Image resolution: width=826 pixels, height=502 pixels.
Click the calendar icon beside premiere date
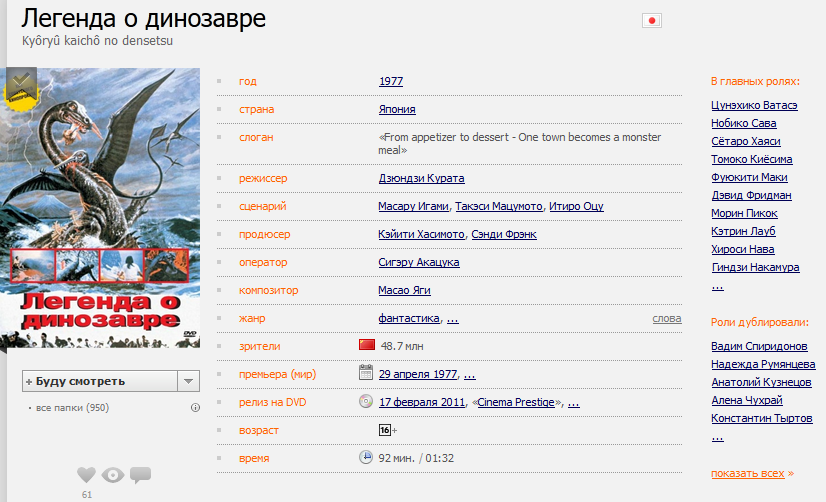tap(366, 372)
